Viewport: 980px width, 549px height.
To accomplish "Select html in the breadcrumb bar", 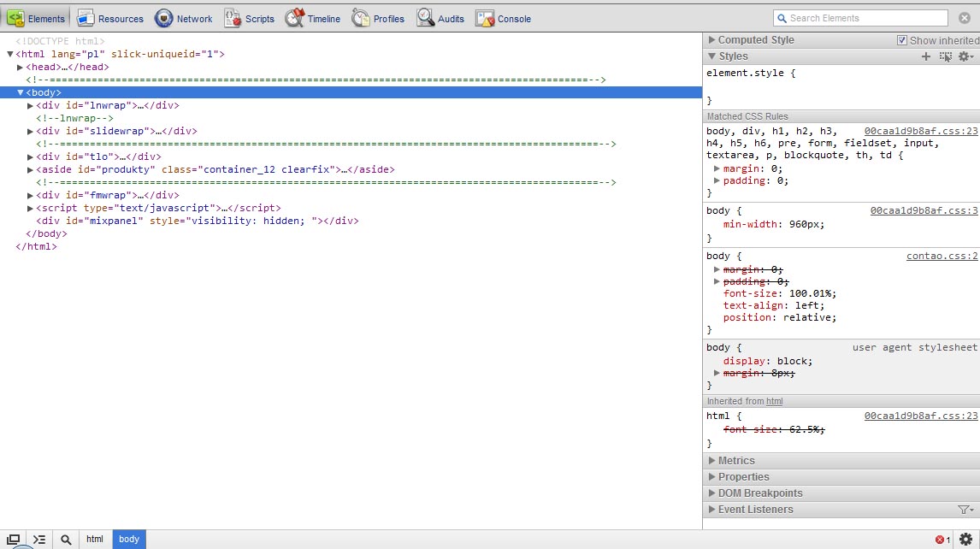I will tap(95, 539).
